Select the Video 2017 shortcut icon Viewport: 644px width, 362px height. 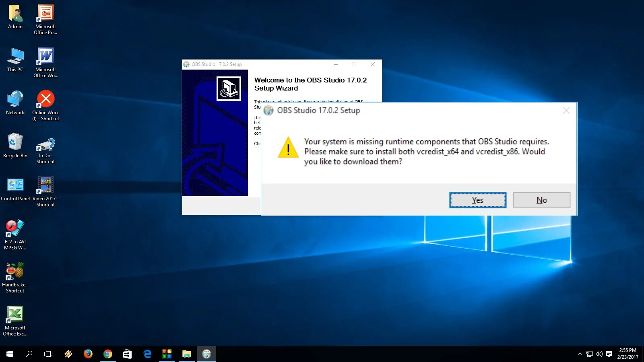(x=45, y=192)
